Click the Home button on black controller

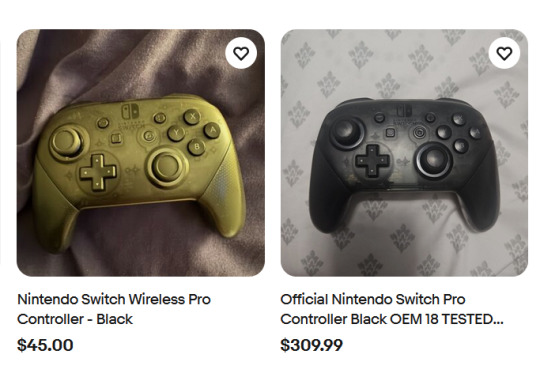pyautogui.click(x=419, y=133)
